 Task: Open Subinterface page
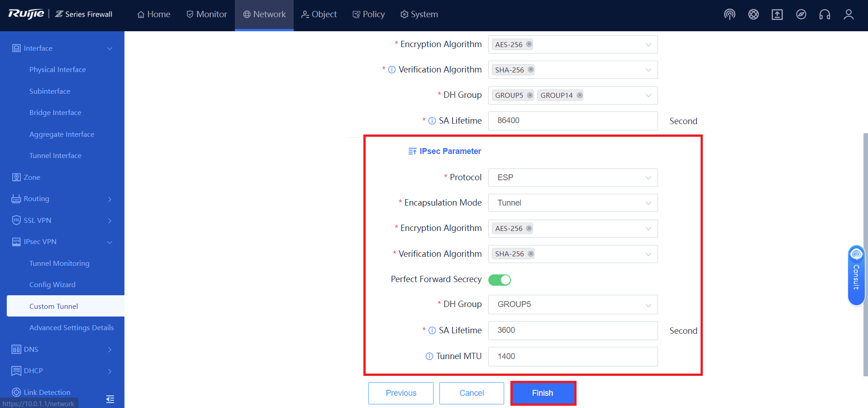[50, 91]
